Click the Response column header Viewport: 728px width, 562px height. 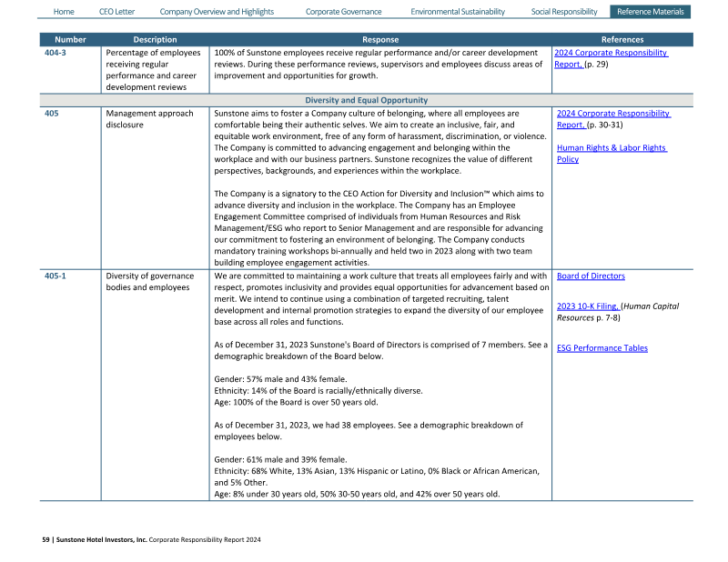pos(379,40)
